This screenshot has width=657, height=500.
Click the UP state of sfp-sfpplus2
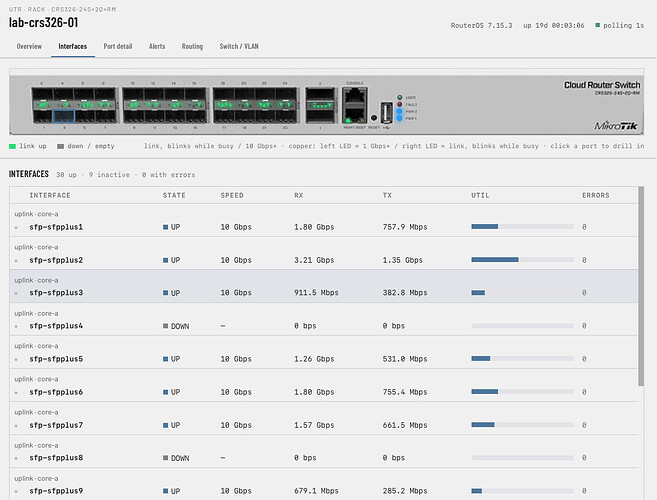point(171,260)
